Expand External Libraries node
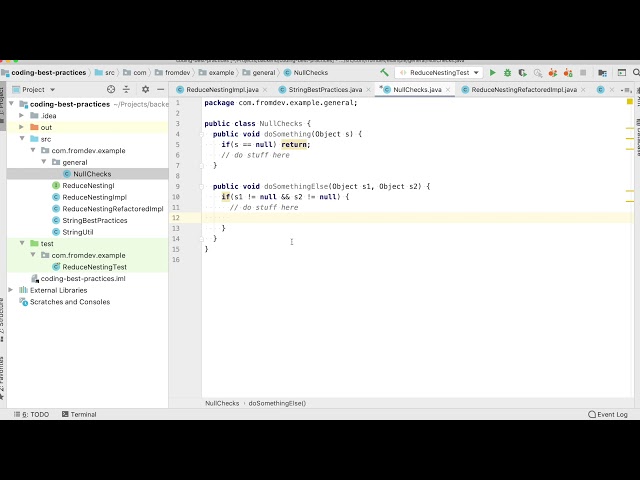The width and height of the screenshot is (640, 480). 11,290
